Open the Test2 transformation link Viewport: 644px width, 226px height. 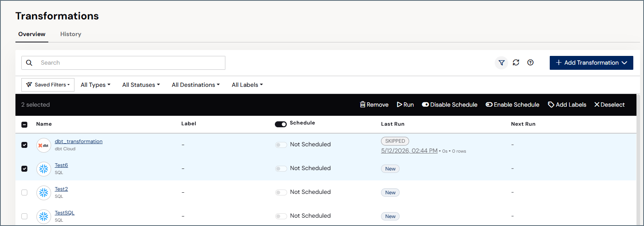pyautogui.click(x=61, y=189)
